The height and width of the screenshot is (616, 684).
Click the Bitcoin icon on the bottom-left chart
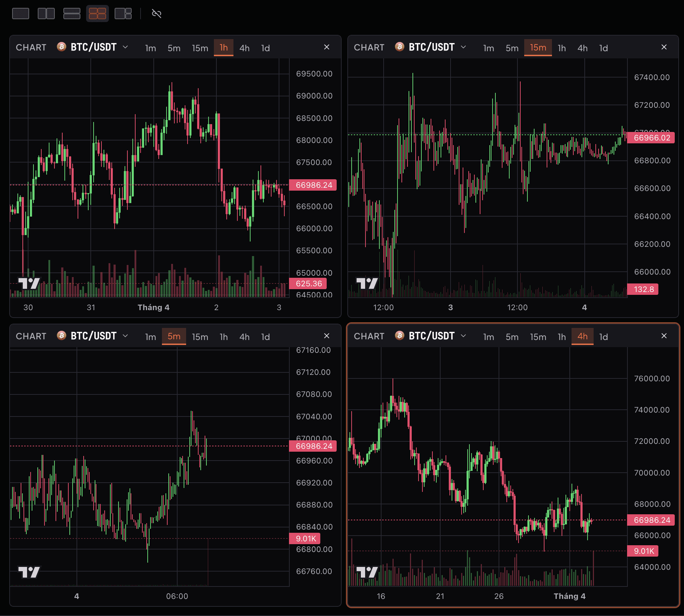click(x=61, y=336)
